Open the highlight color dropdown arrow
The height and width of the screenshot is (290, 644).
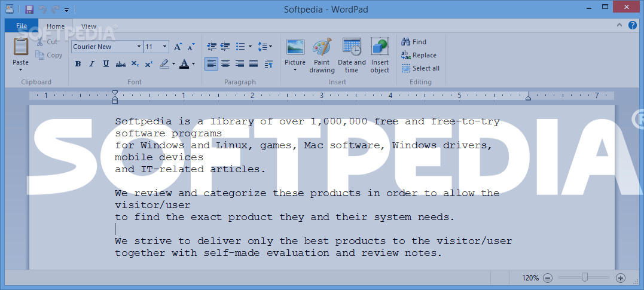(173, 63)
